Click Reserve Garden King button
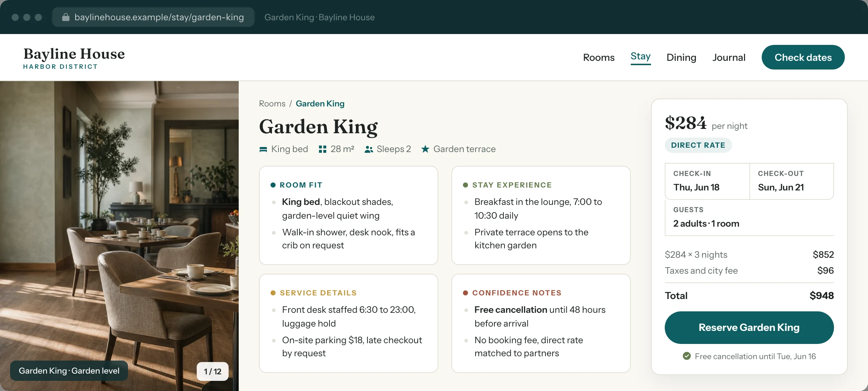This screenshot has height=391, width=868. click(x=749, y=327)
